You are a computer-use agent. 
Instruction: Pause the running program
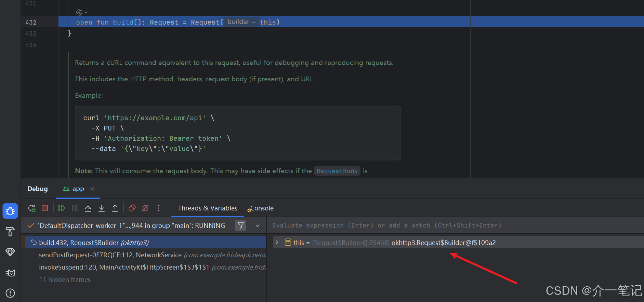click(x=75, y=208)
